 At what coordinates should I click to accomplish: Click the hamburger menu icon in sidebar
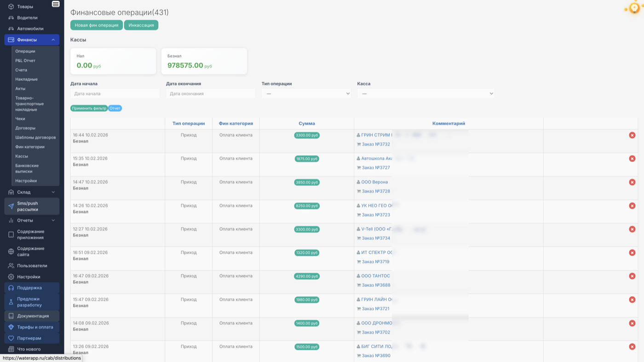point(56,4)
